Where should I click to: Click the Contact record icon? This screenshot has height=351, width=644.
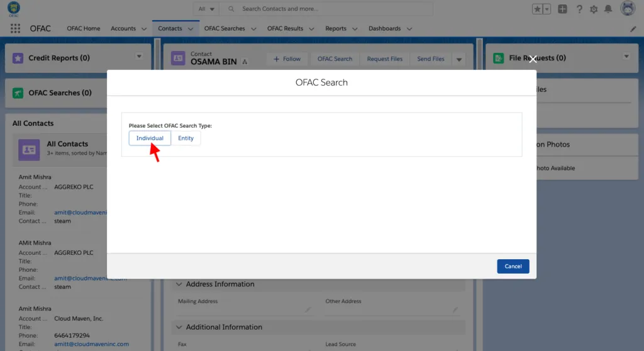tap(178, 58)
